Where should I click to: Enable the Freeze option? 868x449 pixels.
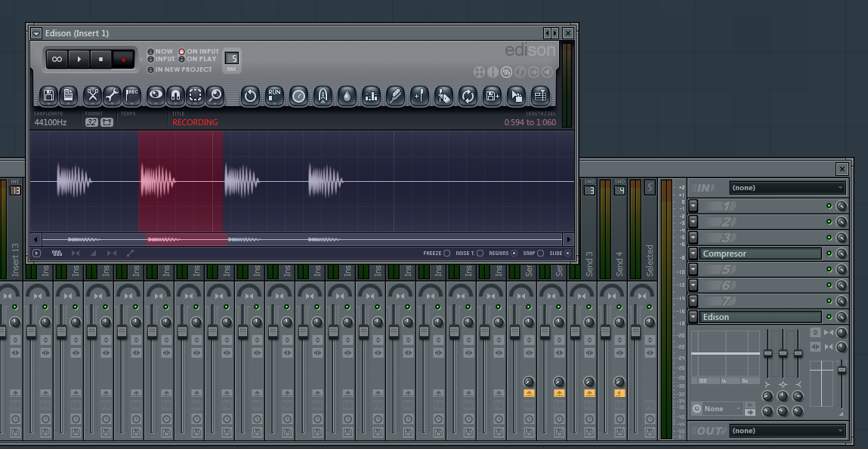(446, 254)
